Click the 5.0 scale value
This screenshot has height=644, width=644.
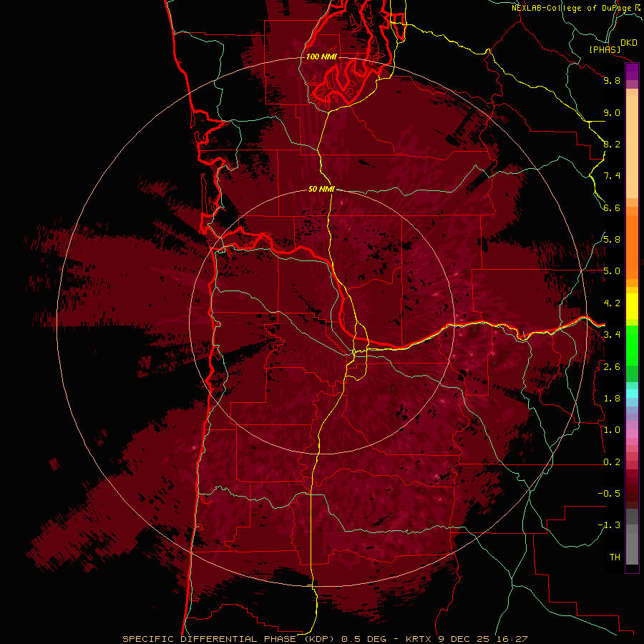(x=612, y=271)
